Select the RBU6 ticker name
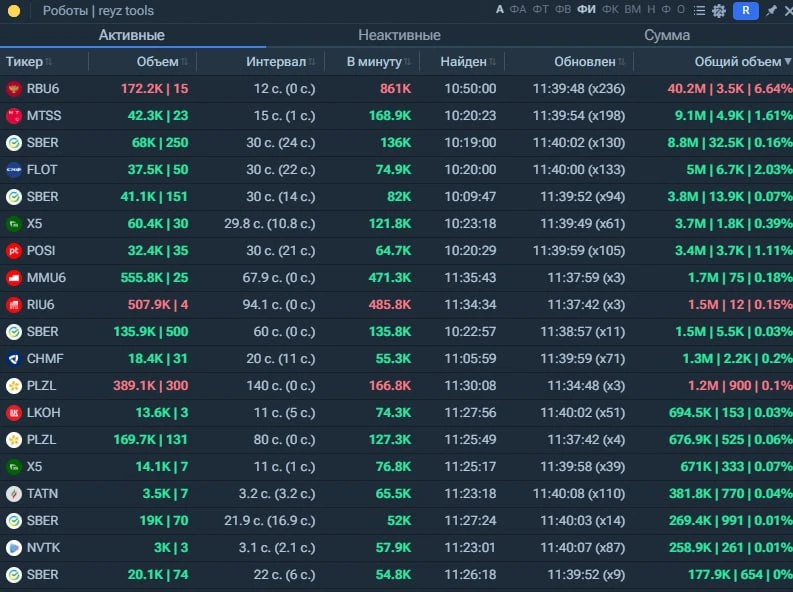Image resolution: width=793 pixels, height=592 pixels. pos(43,89)
